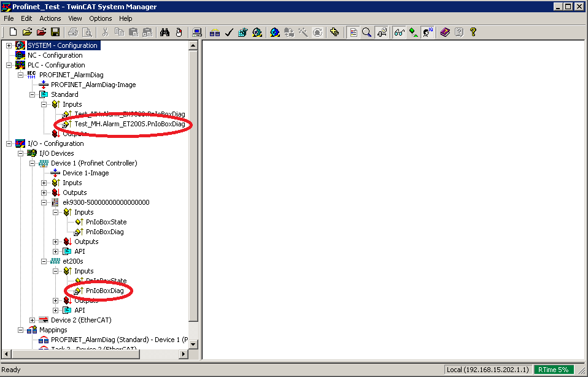
Task: Open the Actions menu
Action: 50,18
